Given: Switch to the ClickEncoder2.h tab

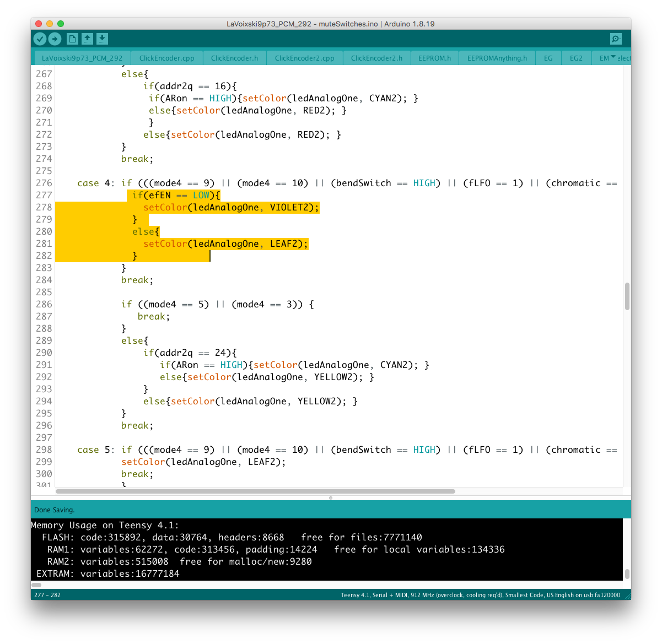Looking at the screenshot, I should (376, 58).
